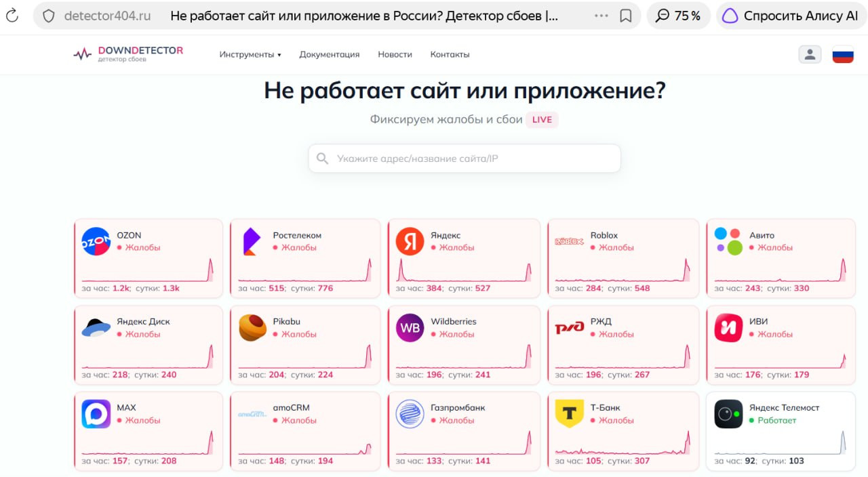Viewport: 868px width, 477px height.
Task: Open Спросить Алису AI assistant
Action: click(790, 16)
